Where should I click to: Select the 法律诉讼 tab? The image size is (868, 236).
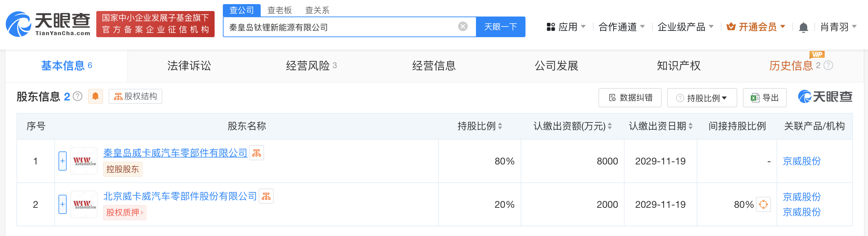click(189, 65)
